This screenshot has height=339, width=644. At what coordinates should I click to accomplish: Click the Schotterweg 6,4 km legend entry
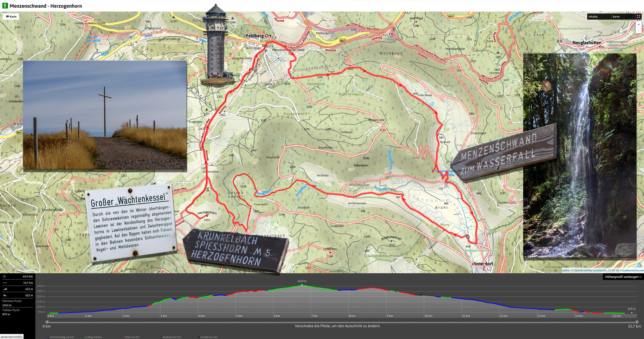(61, 337)
